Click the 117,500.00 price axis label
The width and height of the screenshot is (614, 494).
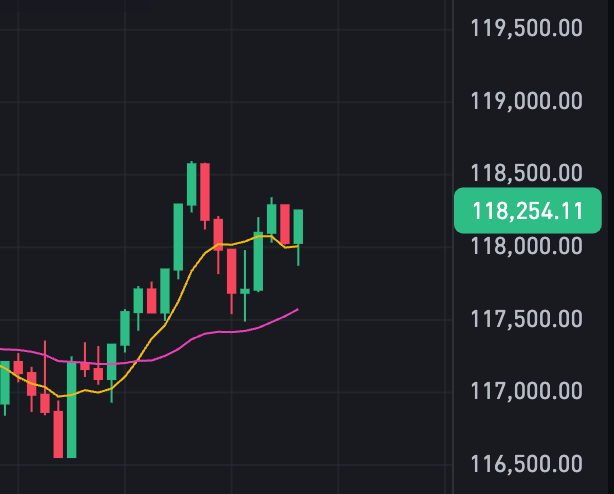point(526,319)
